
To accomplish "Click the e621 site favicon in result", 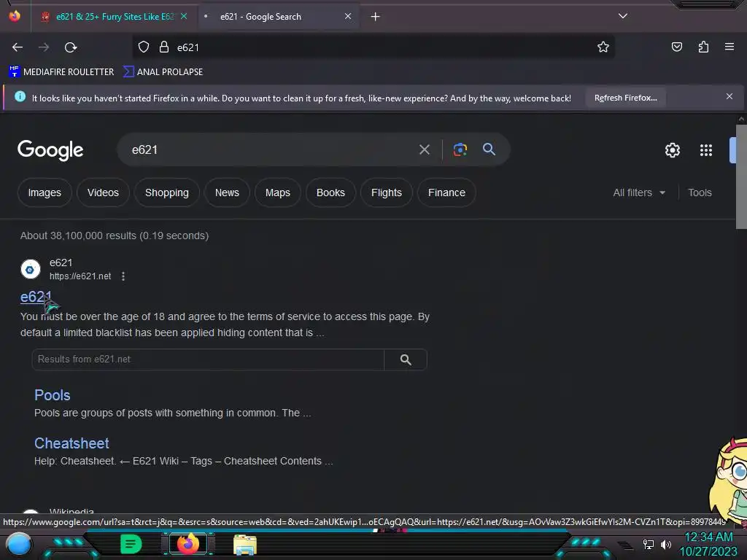I will coord(31,270).
